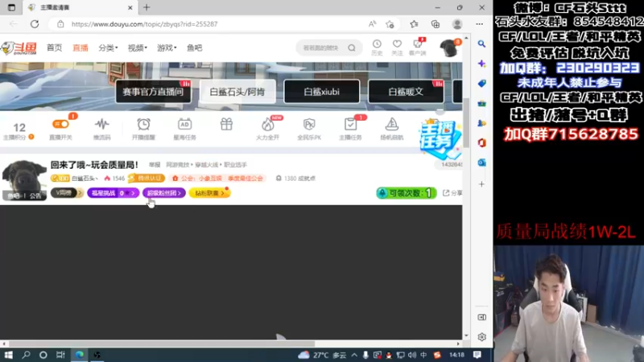
Task: Go to 首页 home nav item
Action: [54, 48]
